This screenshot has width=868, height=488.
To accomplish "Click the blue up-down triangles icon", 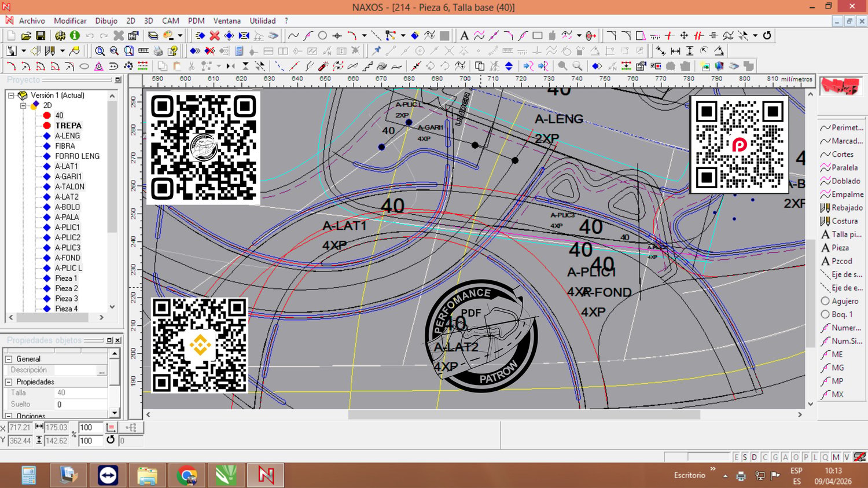I will (509, 66).
